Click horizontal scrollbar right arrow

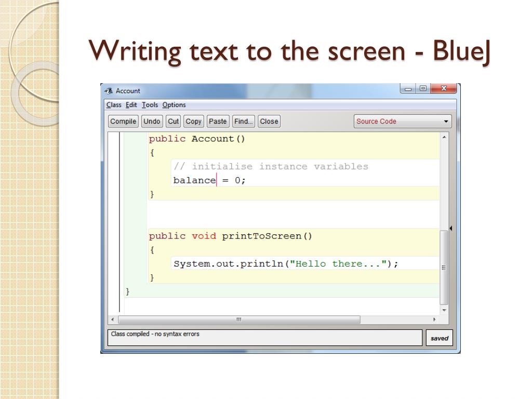pos(435,320)
